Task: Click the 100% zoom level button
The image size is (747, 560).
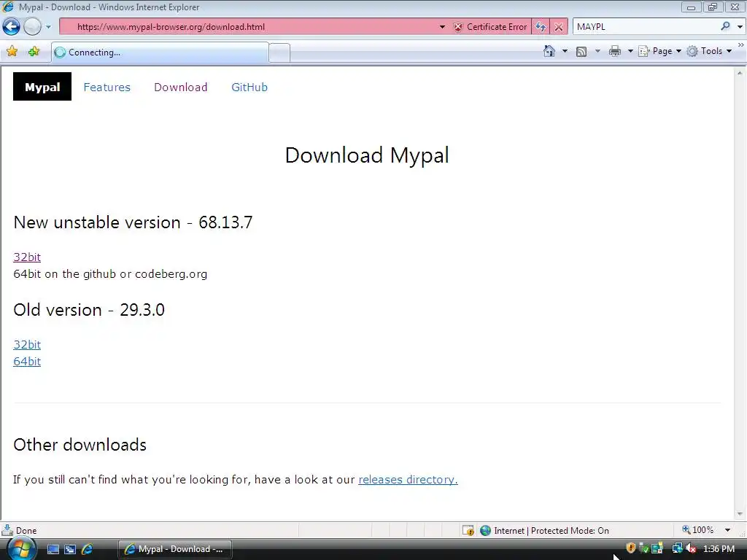Action: [x=698, y=530]
